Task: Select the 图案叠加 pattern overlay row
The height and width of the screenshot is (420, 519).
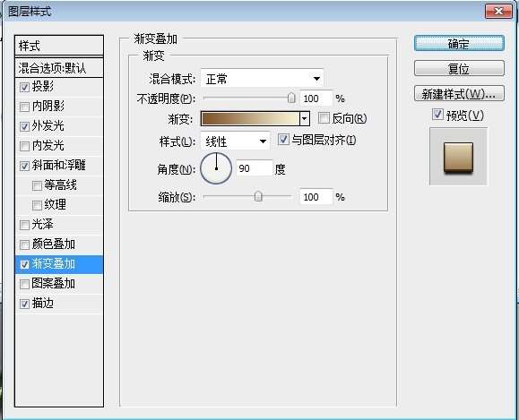Action: pyautogui.click(x=59, y=284)
